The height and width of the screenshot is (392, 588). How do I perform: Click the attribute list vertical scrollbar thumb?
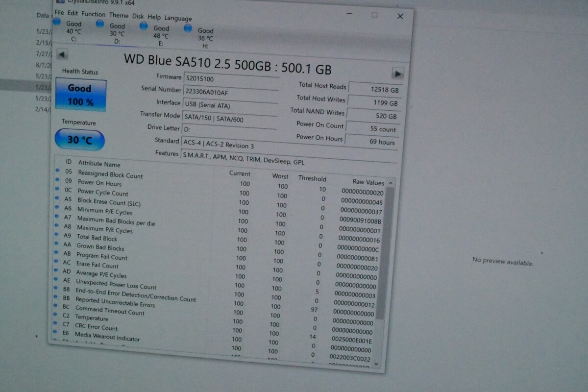click(x=385, y=252)
